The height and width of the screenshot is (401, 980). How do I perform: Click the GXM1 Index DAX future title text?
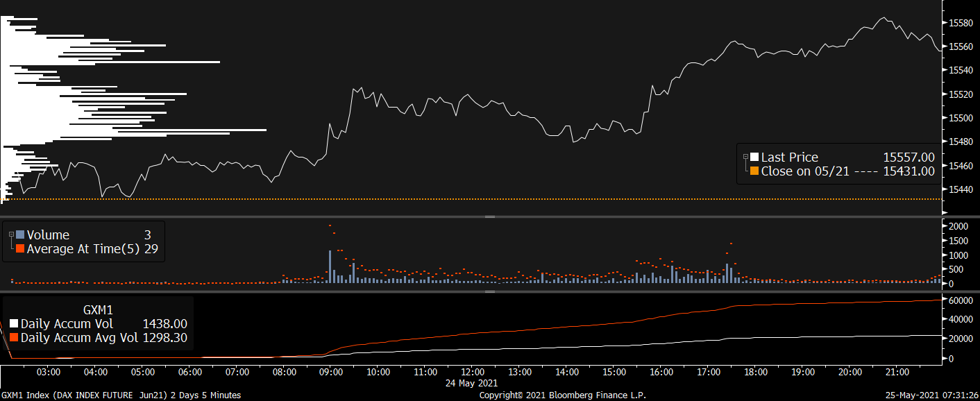(121, 395)
